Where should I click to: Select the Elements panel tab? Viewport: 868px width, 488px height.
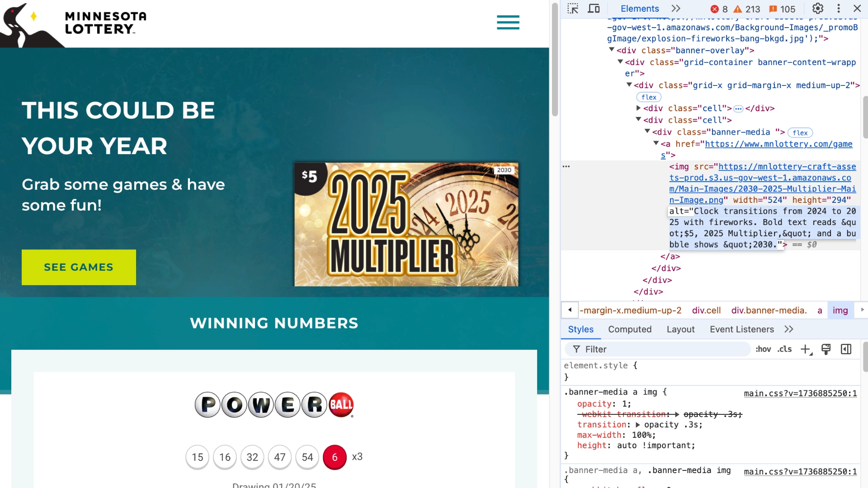(640, 9)
